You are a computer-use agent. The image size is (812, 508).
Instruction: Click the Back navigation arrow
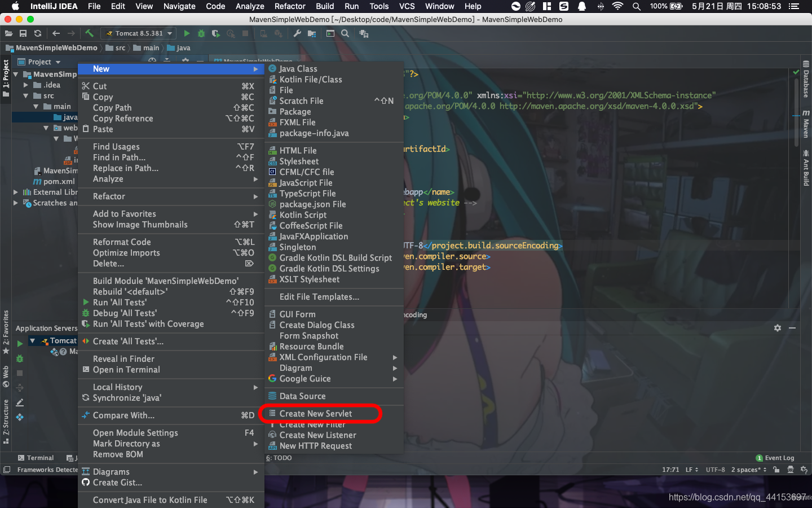click(x=56, y=33)
